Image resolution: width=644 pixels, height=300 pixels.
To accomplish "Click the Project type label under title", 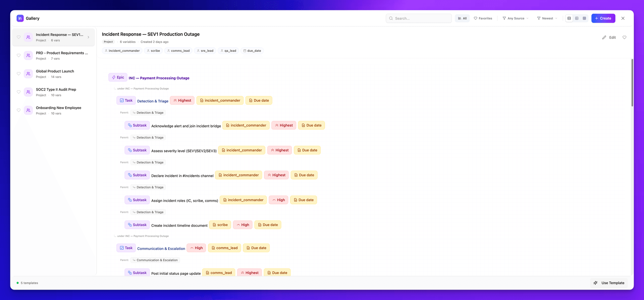I will [x=108, y=42].
